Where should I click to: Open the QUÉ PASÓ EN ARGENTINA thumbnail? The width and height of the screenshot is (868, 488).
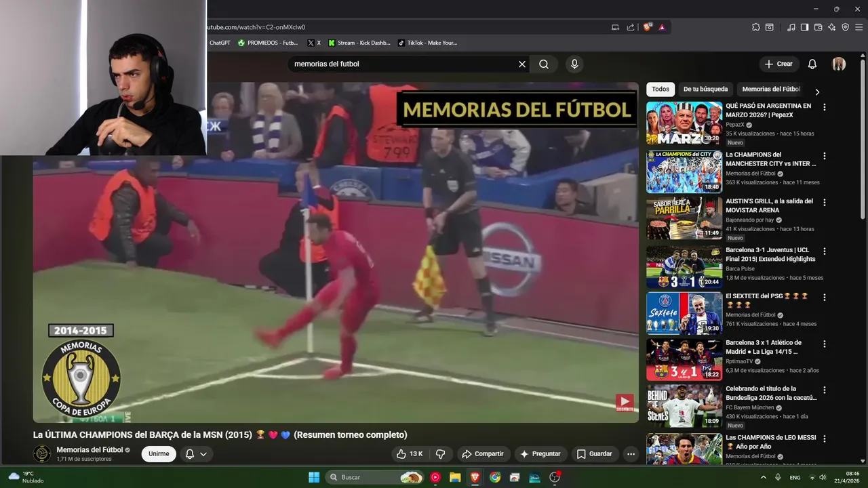coord(684,123)
